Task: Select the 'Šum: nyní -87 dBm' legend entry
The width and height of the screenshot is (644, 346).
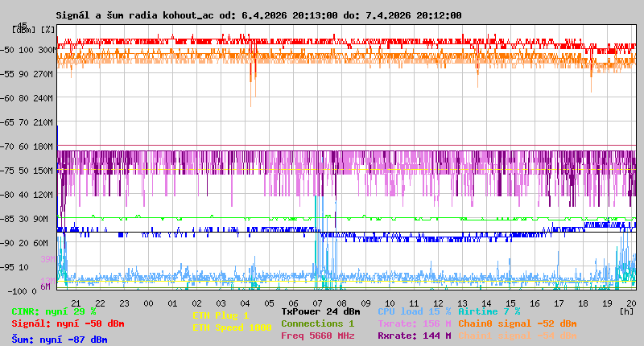Action: pos(59,340)
